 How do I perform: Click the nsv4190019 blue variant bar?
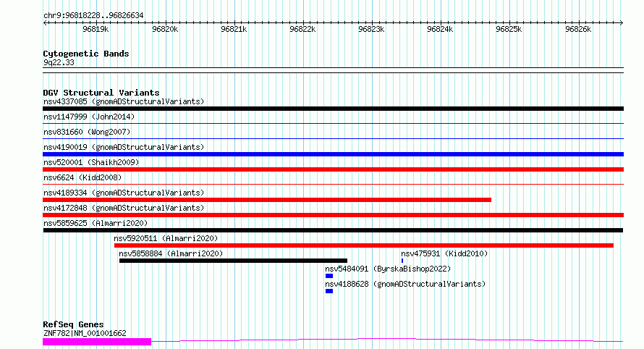coord(333,154)
